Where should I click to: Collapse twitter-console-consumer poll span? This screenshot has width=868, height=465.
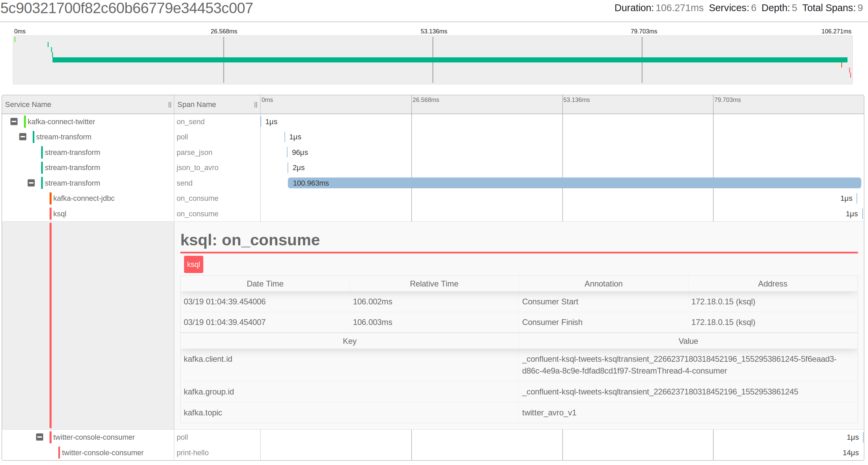click(39, 437)
